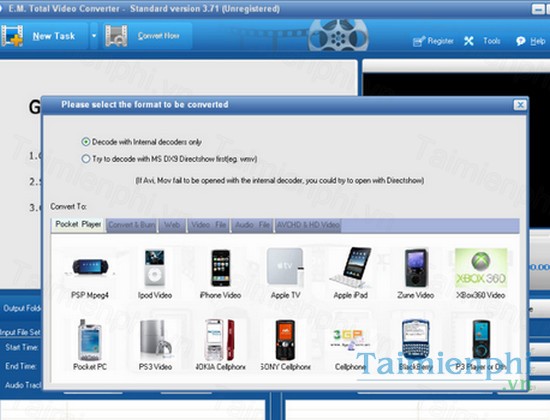Click the Convert Now film icon

pyautogui.click(x=116, y=35)
